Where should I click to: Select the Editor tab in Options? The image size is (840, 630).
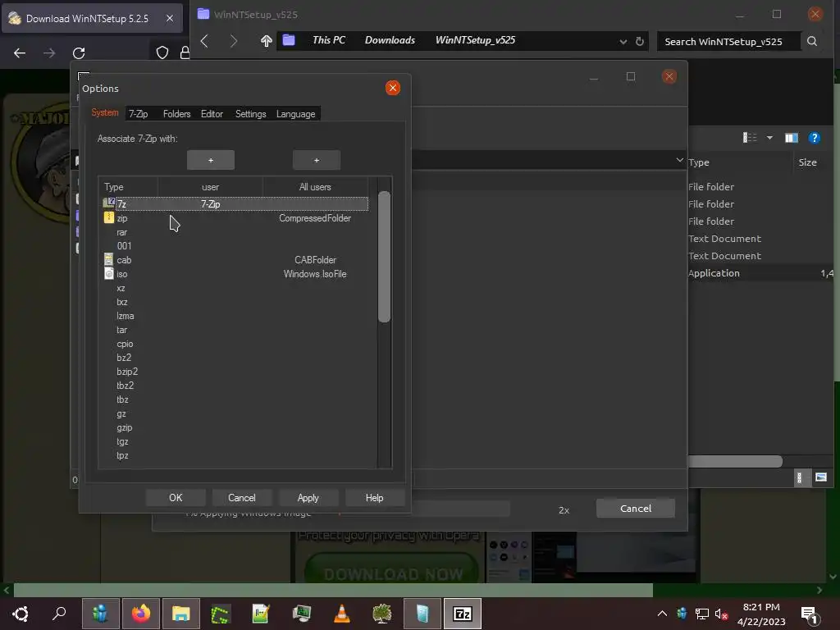coord(212,113)
